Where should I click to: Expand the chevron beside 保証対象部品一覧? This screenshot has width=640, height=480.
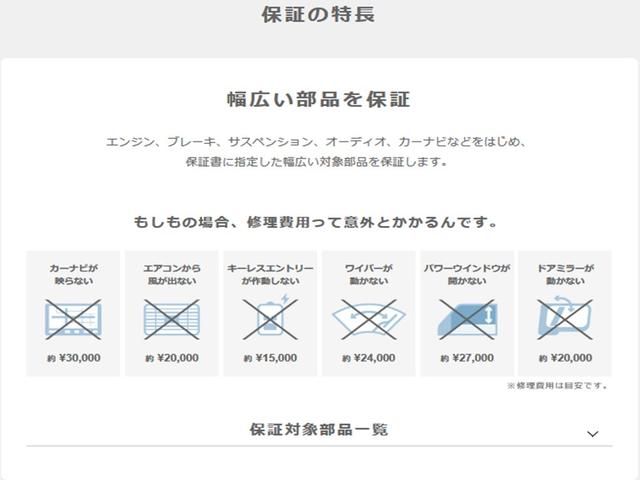(x=592, y=433)
